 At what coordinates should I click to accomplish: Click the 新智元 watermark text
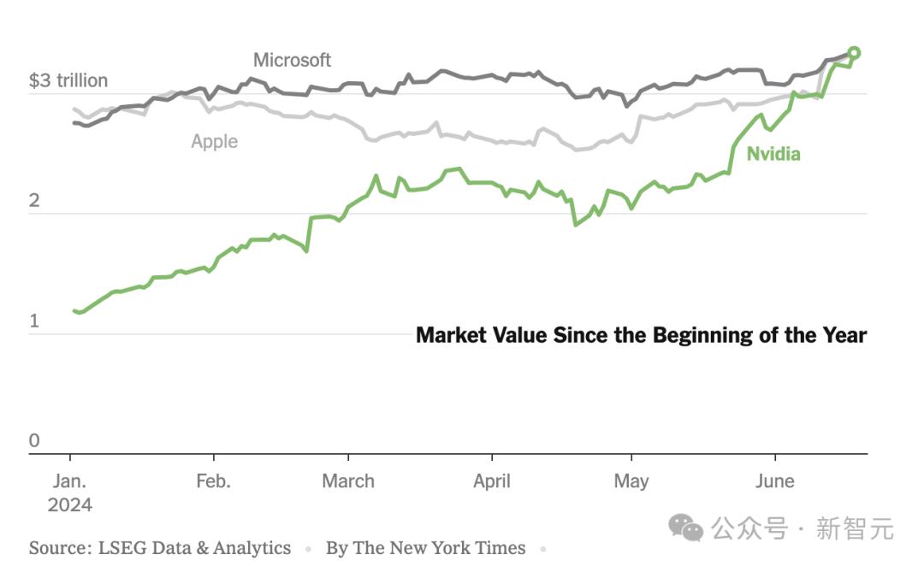coord(855,528)
